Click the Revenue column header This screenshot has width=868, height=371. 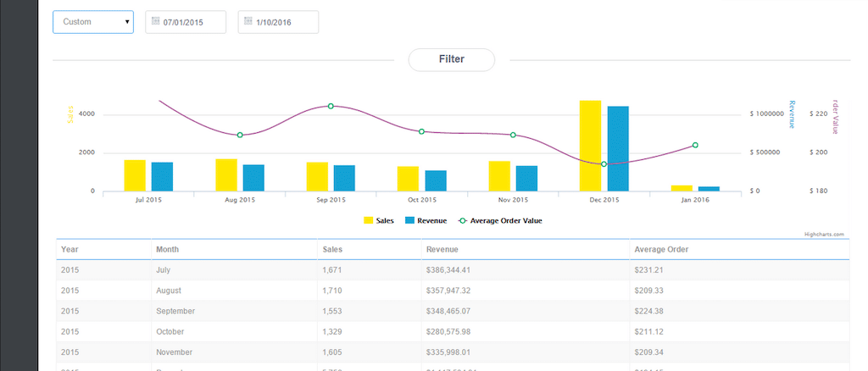tap(443, 250)
